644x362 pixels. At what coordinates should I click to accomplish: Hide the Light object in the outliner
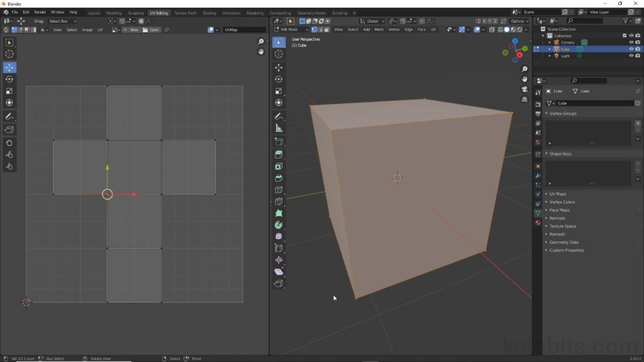coord(631,55)
